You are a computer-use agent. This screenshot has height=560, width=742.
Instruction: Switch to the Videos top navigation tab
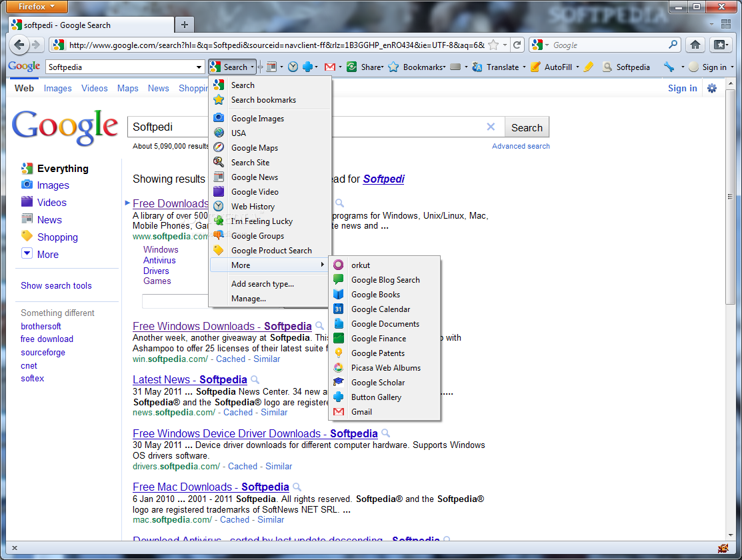94,89
